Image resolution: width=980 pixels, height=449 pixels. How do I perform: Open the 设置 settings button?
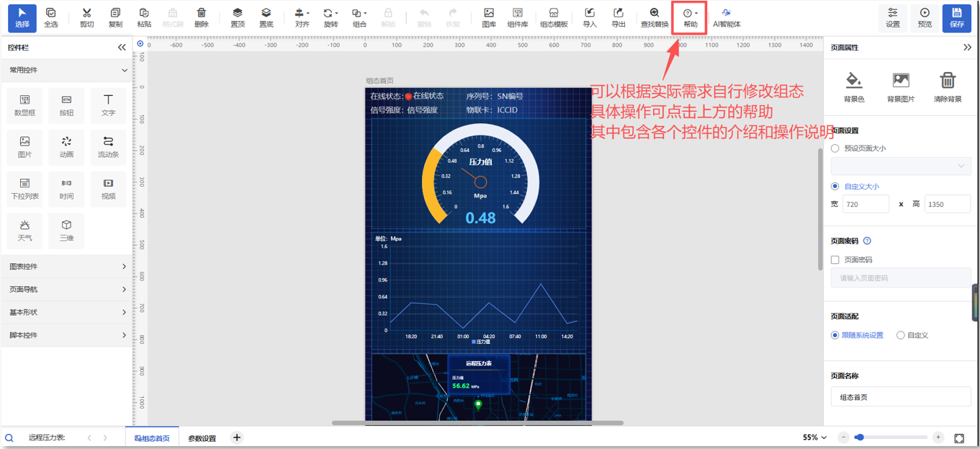click(x=893, y=18)
